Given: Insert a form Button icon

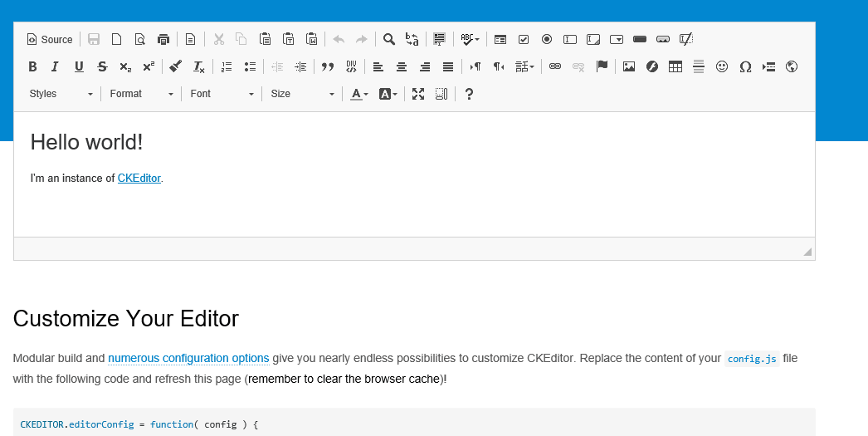Looking at the screenshot, I should tap(640, 39).
